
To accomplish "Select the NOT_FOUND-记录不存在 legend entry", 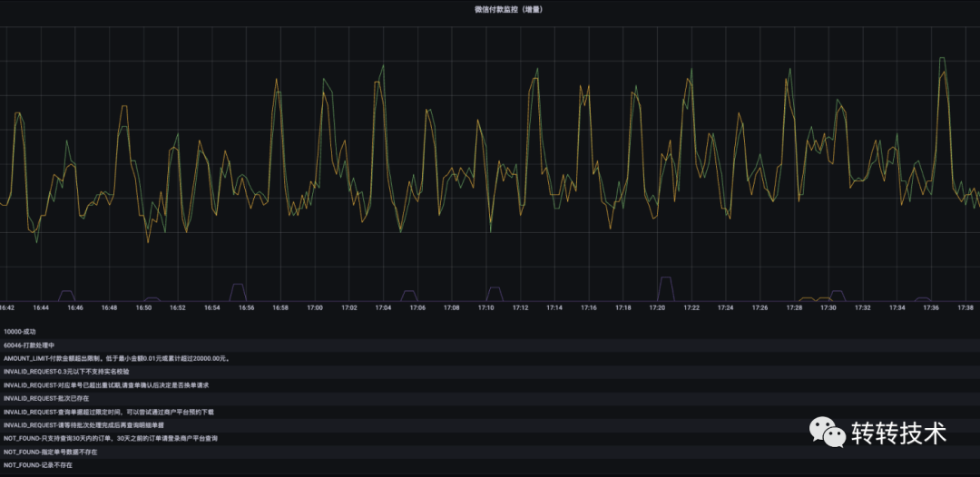I will pos(37,466).
